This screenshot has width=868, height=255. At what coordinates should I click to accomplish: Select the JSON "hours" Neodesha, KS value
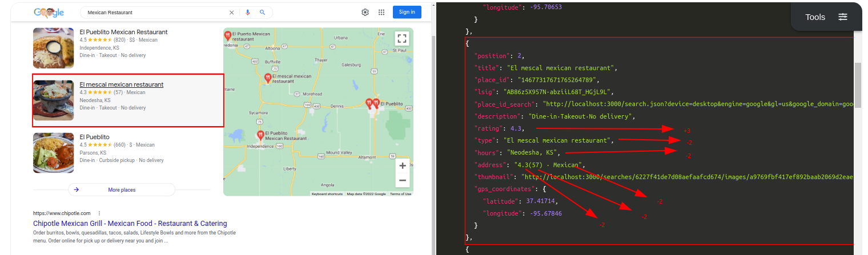coord(533,153)
